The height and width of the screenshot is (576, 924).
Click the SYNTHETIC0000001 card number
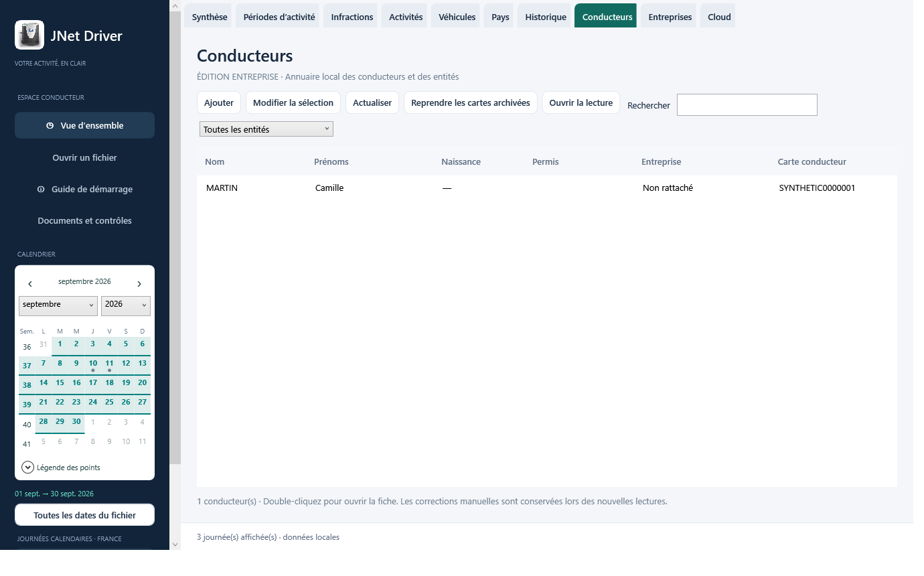817,188
